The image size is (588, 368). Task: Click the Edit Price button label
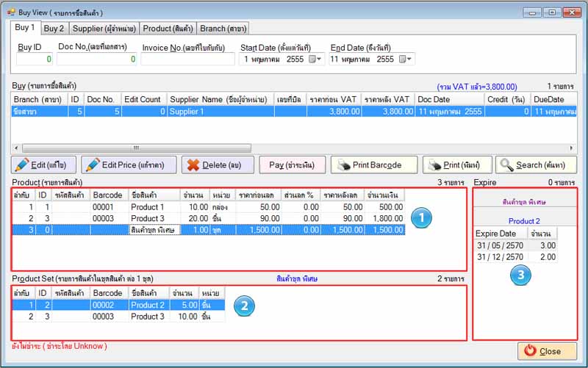pyautogui.click(x=133, y=165)
